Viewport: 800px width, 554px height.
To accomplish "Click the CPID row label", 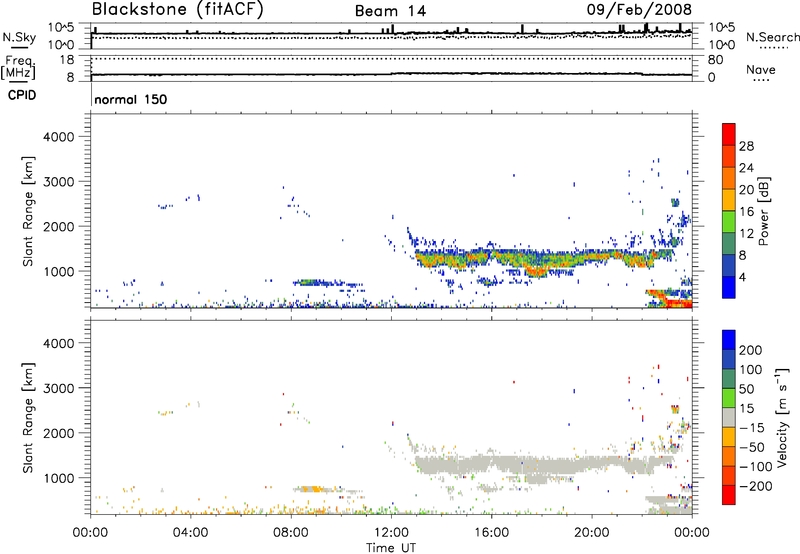I will click(22, 95).
